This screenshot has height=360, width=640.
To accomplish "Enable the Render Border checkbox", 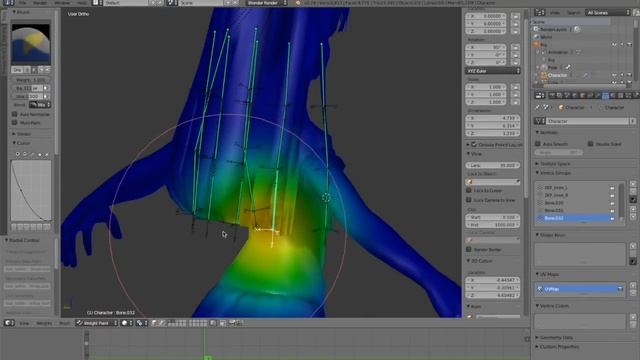I will [469, 249].
